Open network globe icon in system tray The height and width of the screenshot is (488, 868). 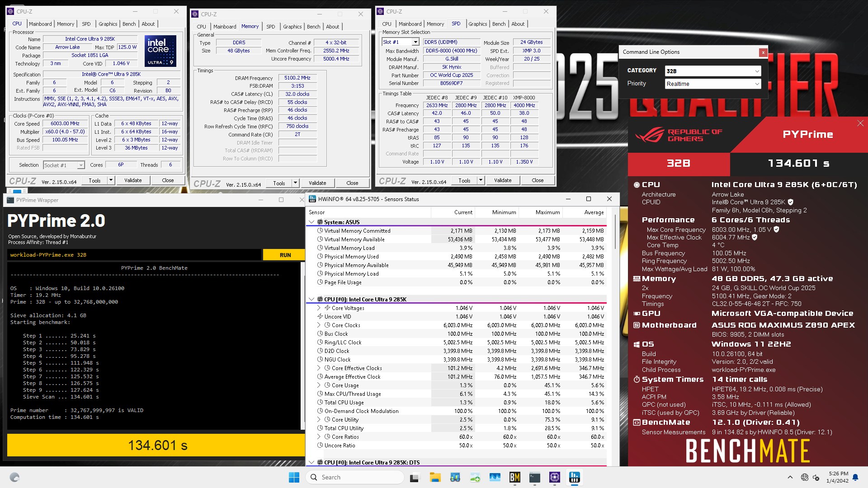(x=804, y=477)
